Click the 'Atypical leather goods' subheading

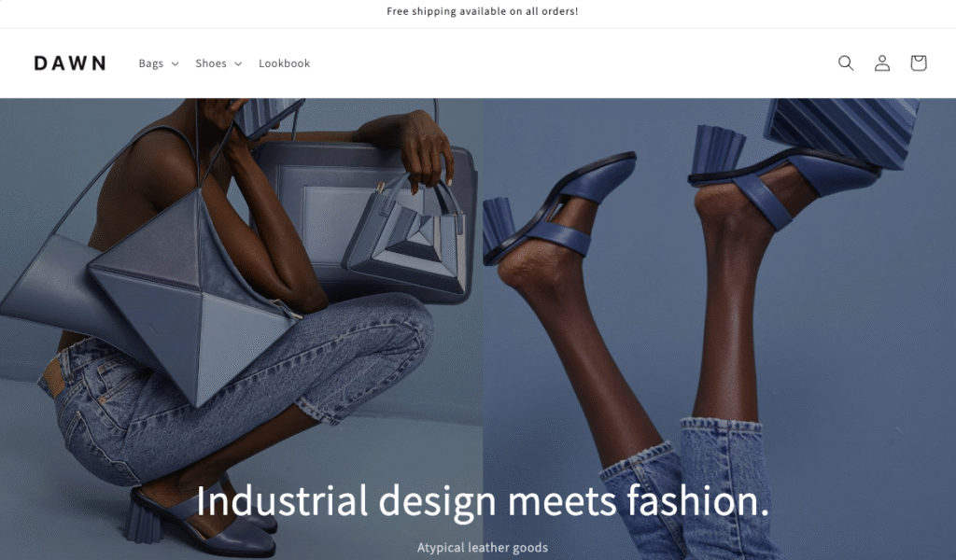coord(483,547)
